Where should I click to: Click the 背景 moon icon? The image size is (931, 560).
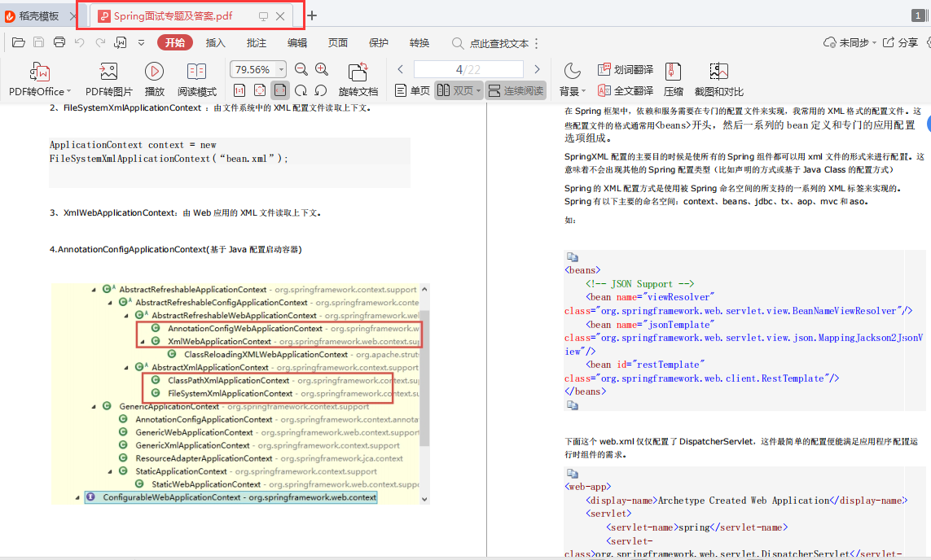click(572, 71)
